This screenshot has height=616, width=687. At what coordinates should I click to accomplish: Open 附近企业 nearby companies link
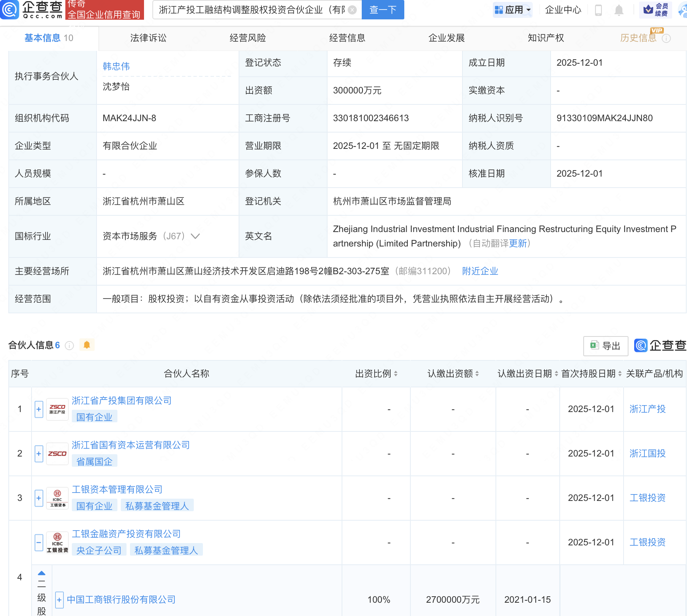click(480, 271)
